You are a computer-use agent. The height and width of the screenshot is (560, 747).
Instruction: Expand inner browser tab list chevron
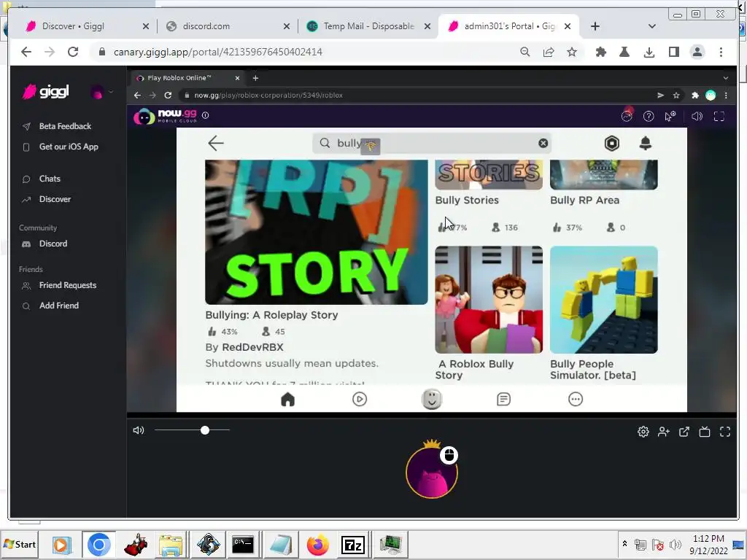[726, 78]
